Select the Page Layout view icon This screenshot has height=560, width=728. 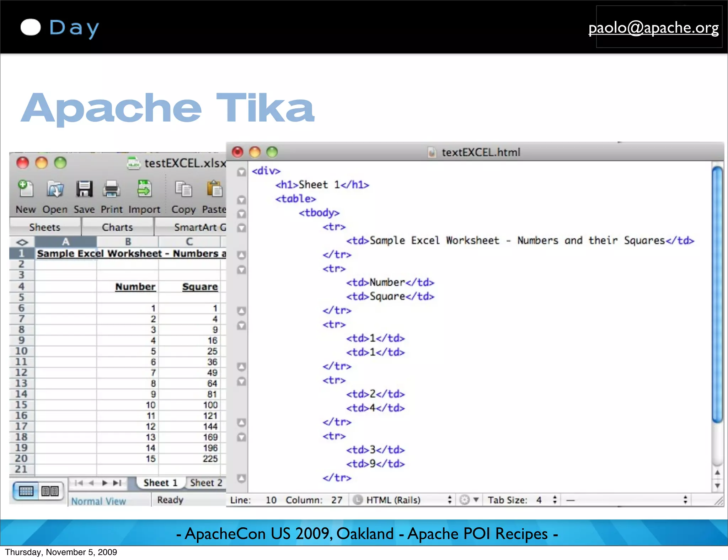[50, 491]
